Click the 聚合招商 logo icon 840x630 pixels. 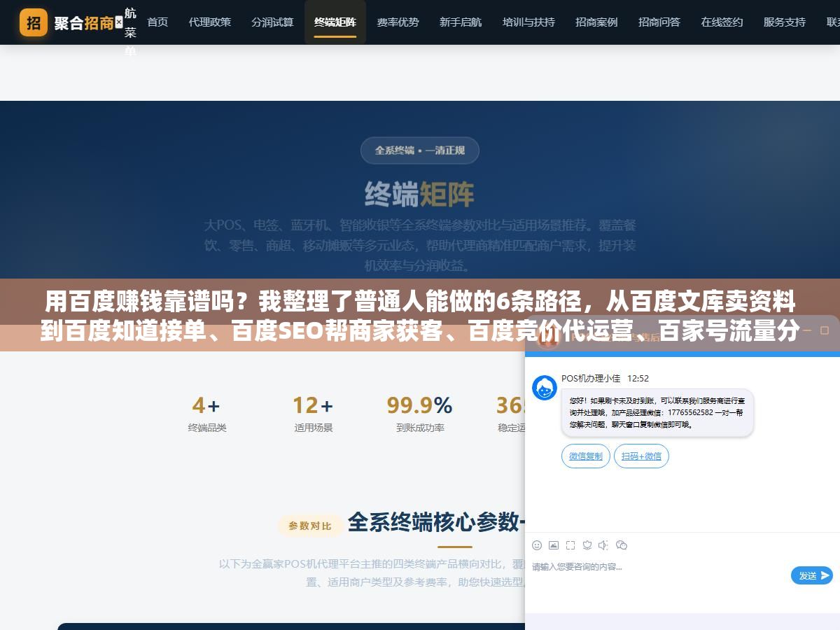[34, 22]
